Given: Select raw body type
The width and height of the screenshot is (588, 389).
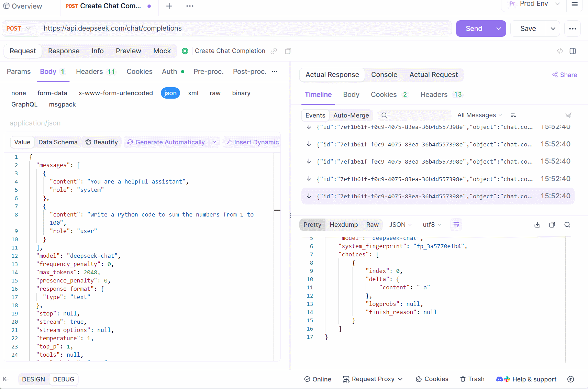Looking at the screenshot, I should pos(215,93).
